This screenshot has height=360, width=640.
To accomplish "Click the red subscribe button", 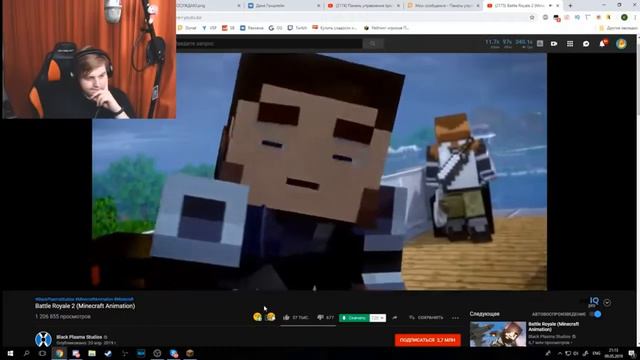I will point(428,340).
